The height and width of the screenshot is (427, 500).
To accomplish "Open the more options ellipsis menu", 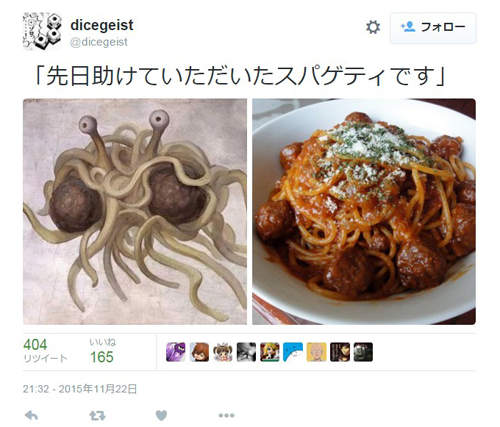I will (x=227, y=416).
